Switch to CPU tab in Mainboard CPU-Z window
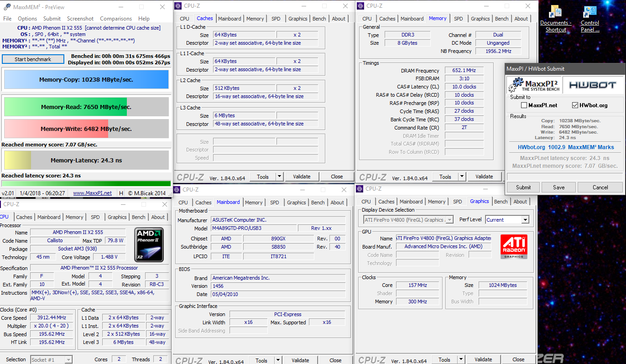 pos(183,203)
